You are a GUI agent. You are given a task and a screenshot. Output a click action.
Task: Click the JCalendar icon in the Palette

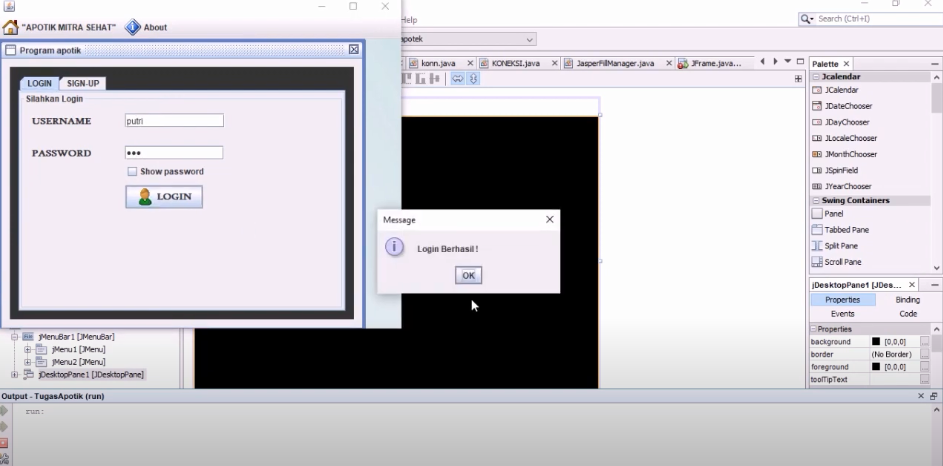[817, 90]
